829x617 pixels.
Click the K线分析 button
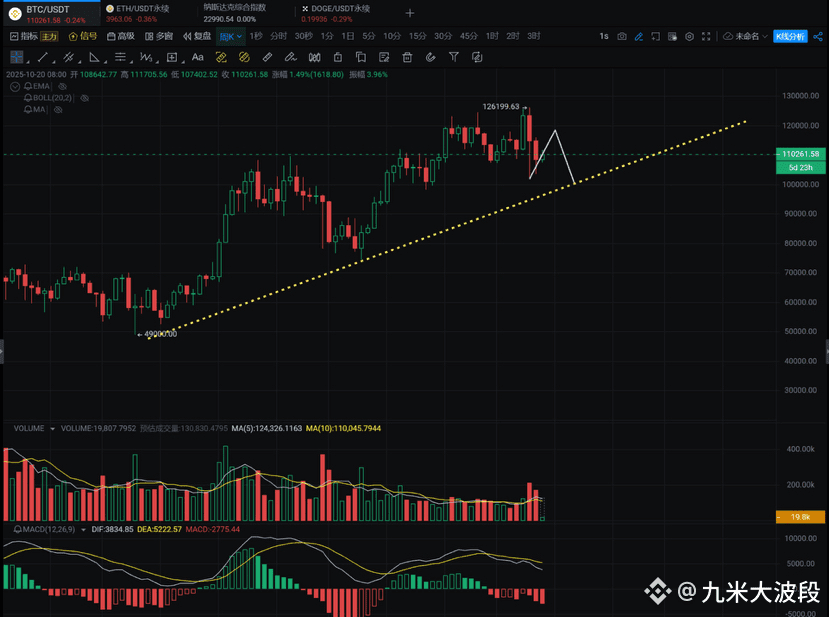[x=790, y=36]
